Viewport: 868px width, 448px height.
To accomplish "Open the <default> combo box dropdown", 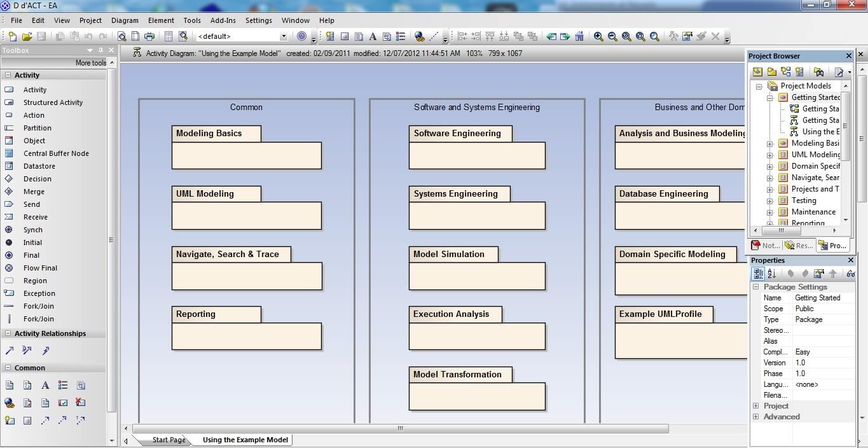I will coord(284,36).
